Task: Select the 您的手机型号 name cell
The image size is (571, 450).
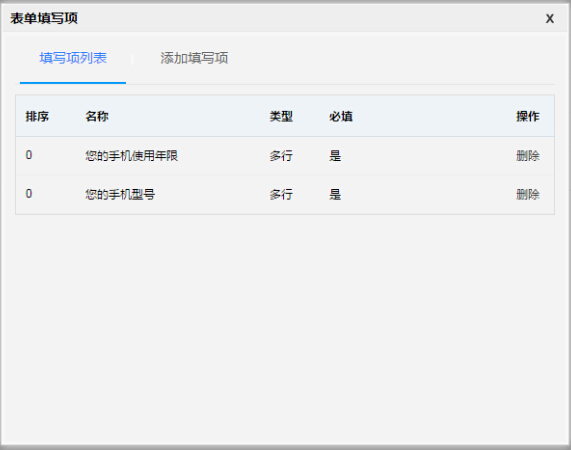Action: [x=120, y=194]
